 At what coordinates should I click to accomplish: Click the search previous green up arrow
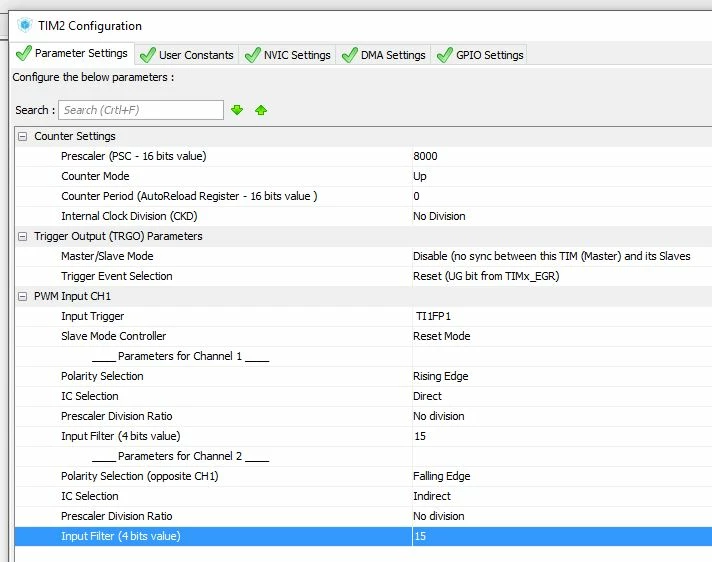(x=261, y=110)
